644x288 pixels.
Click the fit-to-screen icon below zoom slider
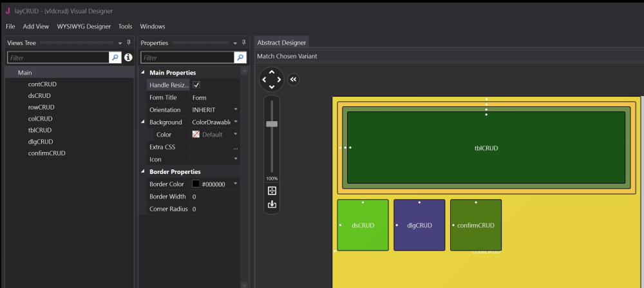(x=272, y=191)
